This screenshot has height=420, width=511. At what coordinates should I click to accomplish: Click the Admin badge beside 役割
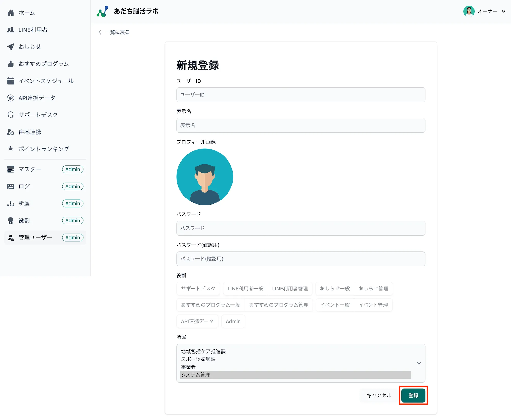coord(73,220)
